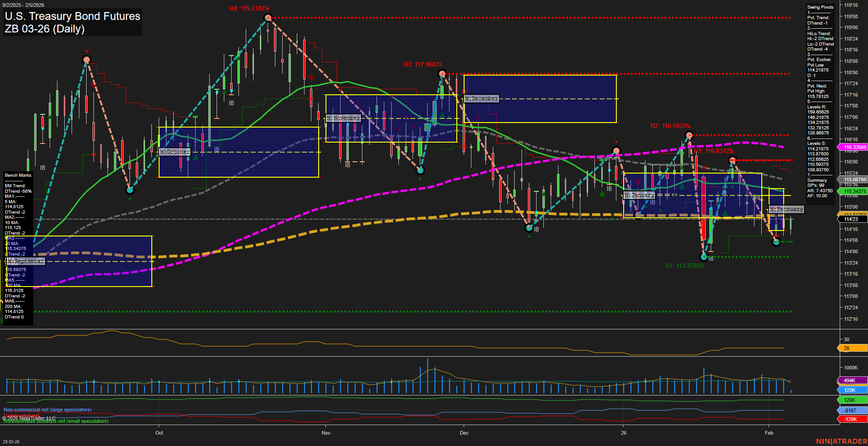868x446 pixels.
Task: Click the Bench Marks panel header
Action: (x=18, y=175)
